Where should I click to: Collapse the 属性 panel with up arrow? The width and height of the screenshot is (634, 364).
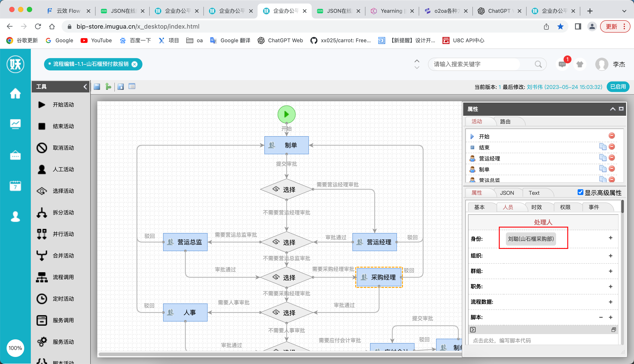click(612, 109)
